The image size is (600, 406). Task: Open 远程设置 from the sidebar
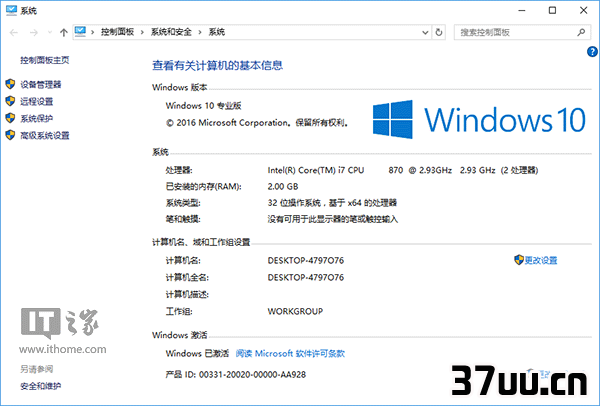(36, 101)
